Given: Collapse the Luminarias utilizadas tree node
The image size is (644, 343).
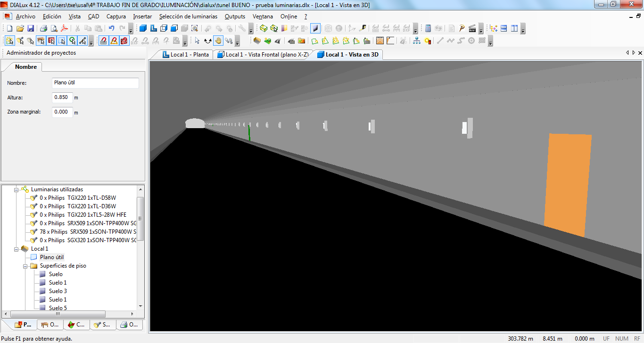Looking at the screenshot, I should 16,189.
